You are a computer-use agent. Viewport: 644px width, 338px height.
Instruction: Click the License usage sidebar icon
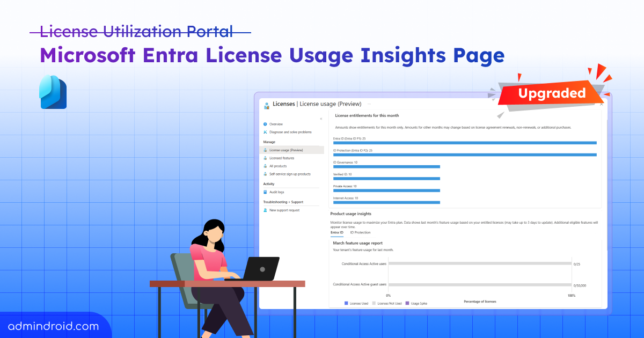[x=265, y=150]
